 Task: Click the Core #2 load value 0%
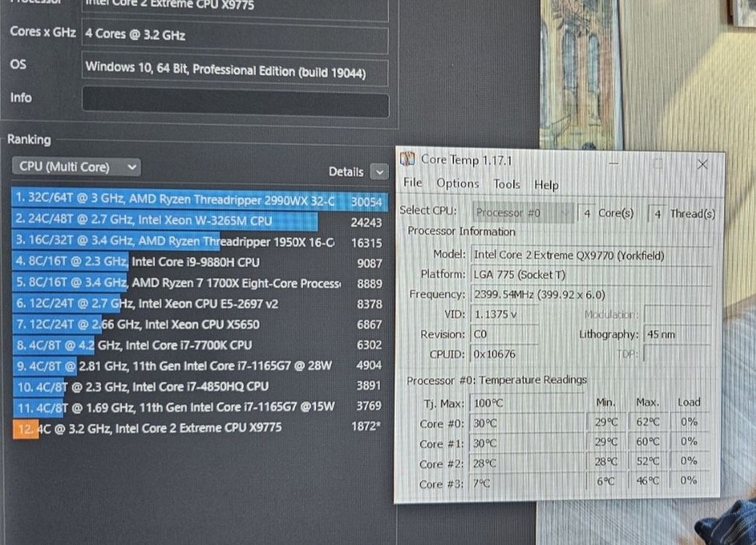click(x=688, y=461)
